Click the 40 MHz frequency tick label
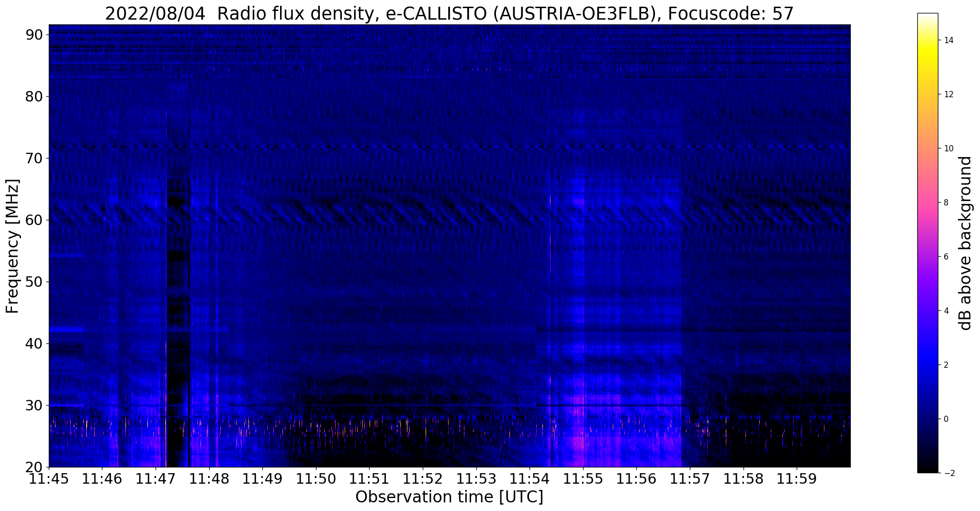980x511 pixels. click(34, 343)
